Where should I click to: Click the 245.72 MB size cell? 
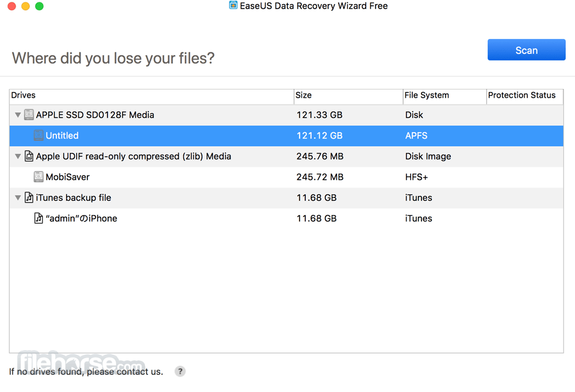click(x=320, y=177)
